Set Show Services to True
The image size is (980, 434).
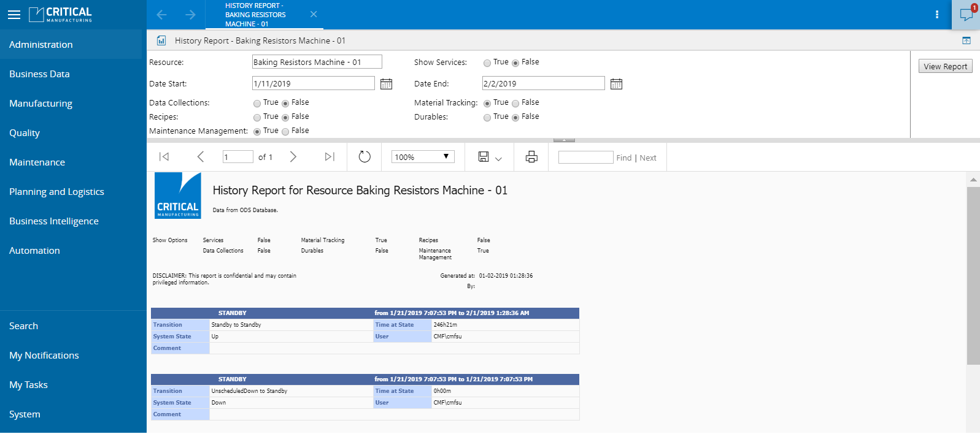[487, 63]
